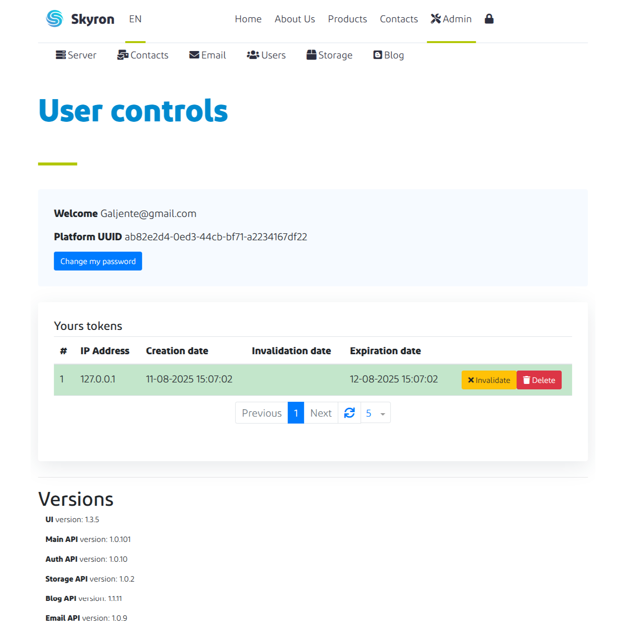
Task: Open the EN language selector
Action: (x=135, y=19)
